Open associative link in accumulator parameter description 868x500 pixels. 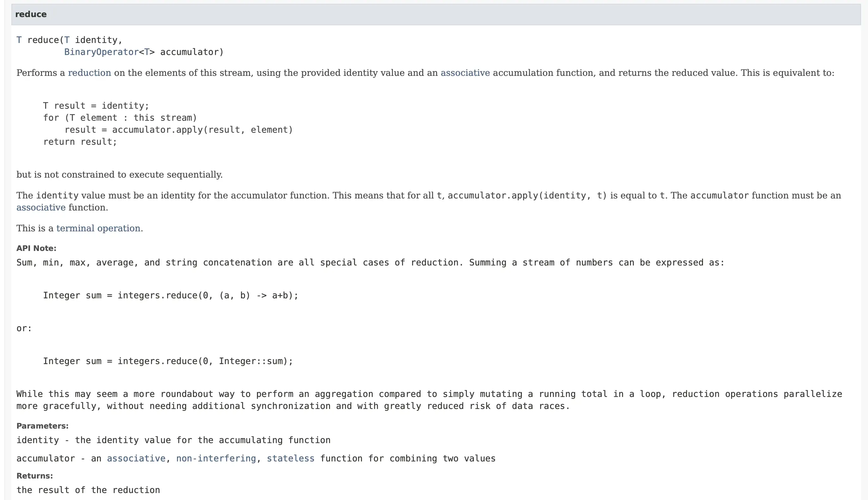pos(136,459)
